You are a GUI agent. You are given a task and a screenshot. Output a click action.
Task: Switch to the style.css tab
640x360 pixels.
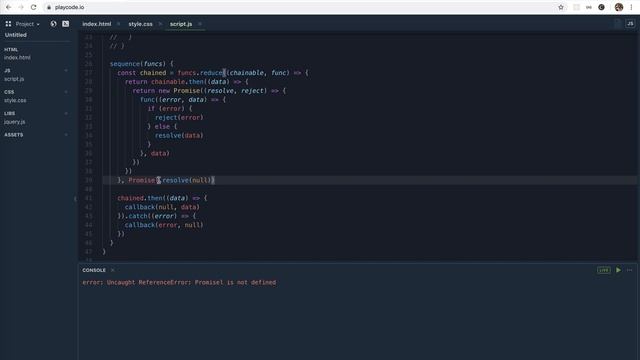[x=140, y=24]
